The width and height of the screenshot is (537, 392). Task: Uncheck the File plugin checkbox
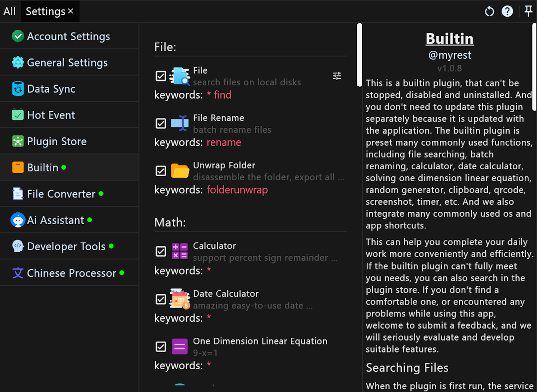coord(161,76)
